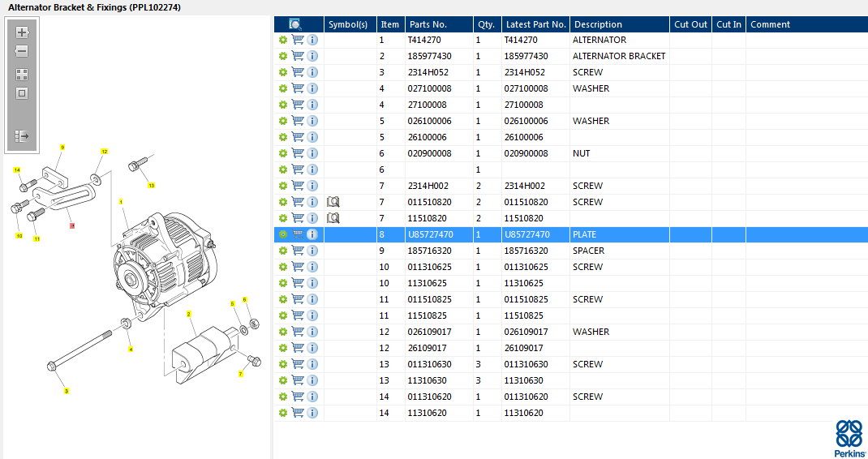Click the search icon in table header
The width and height of the screenshot is (868, 459).
pyautogui.click(x=295, y=24)
